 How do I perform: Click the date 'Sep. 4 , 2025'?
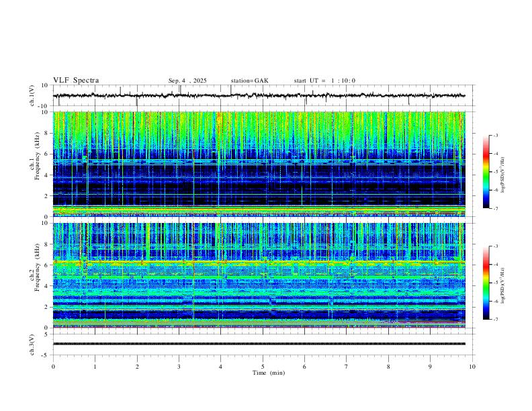click(187, 81)
